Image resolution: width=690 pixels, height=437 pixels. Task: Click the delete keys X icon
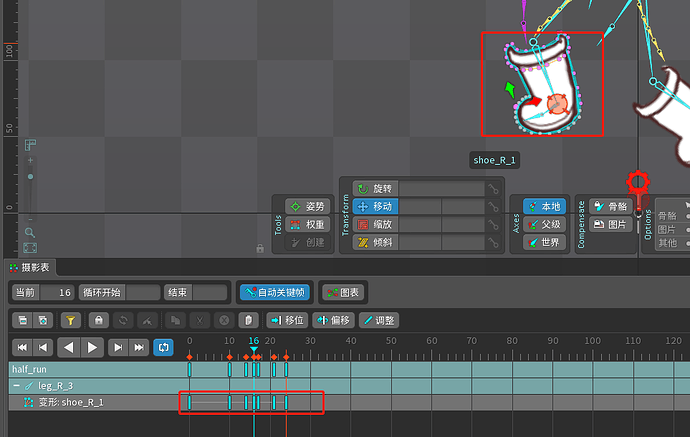coord(224,320)
